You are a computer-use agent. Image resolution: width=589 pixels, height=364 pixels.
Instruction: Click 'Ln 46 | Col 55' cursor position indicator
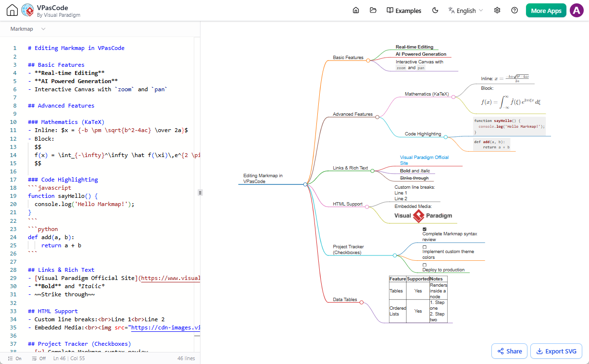point(69,359)
